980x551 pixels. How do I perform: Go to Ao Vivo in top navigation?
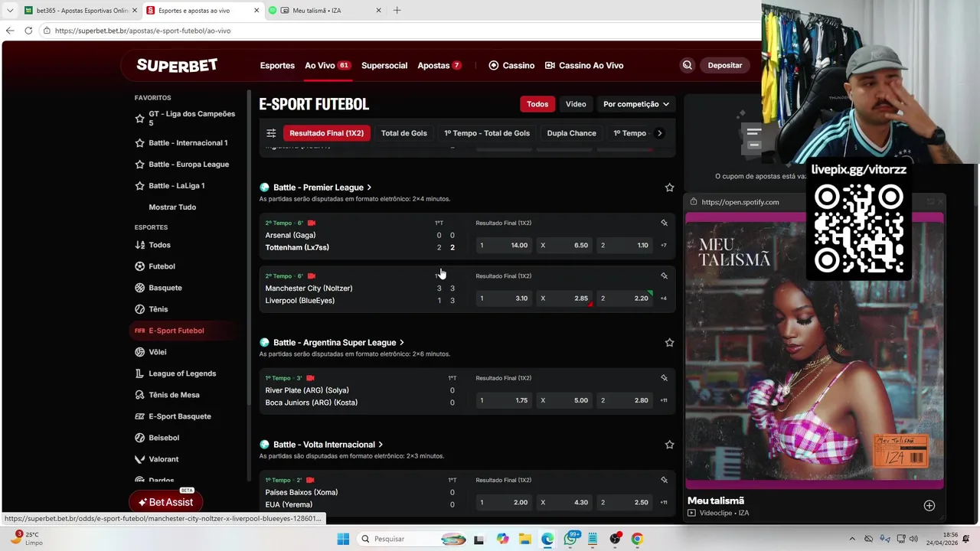[327, 66]
